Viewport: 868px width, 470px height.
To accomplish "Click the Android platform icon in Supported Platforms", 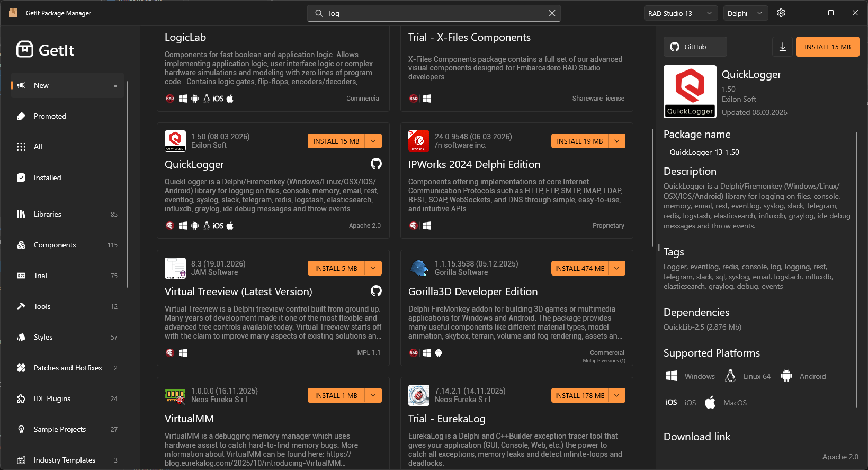I will pyautogui.click(x=786, y=376).
